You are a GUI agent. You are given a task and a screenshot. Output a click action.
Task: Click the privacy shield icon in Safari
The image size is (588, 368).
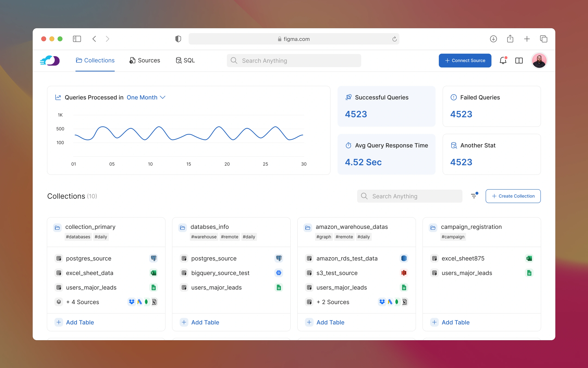pyautogui.click(x=178, y=39)
